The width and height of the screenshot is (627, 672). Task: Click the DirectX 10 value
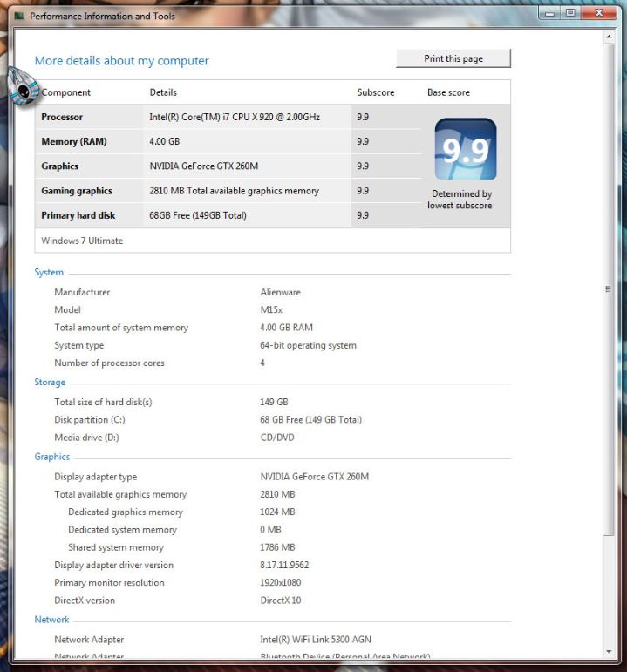coord(281,601)
